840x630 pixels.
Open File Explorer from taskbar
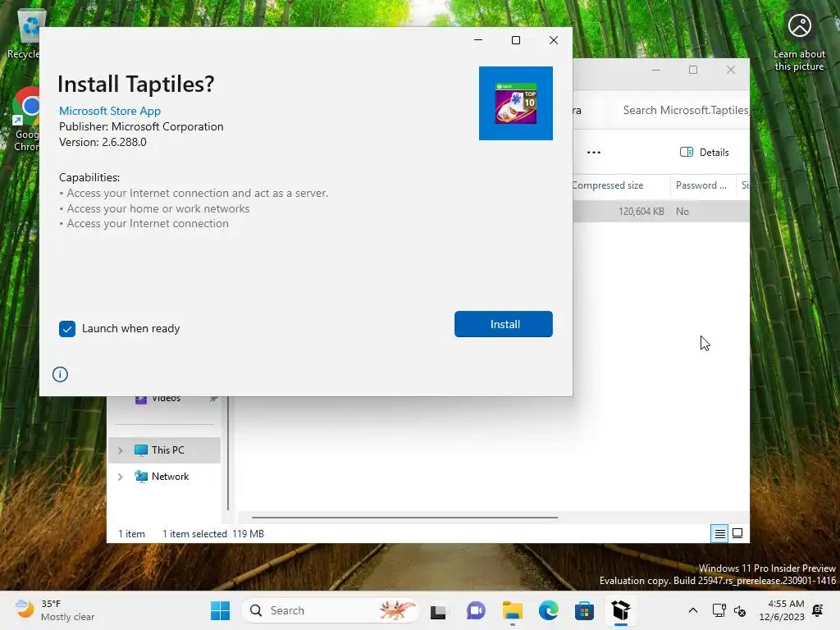click(x=512, y=610)
